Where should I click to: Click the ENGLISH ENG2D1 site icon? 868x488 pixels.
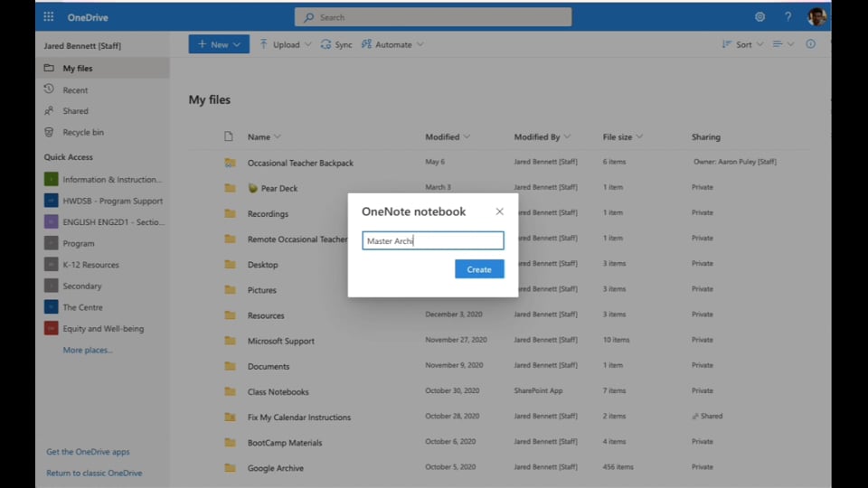pyautogui.click(x=51, y=222)
